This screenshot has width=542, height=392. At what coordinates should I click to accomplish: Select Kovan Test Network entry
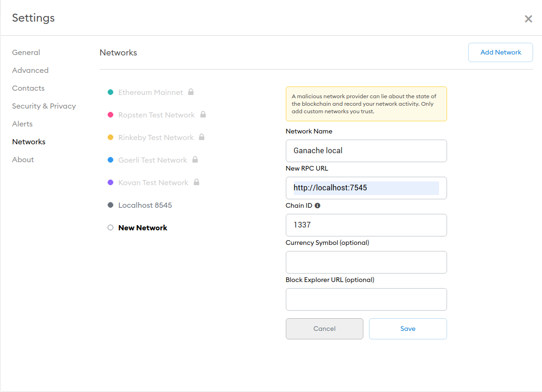coord(153,182)
